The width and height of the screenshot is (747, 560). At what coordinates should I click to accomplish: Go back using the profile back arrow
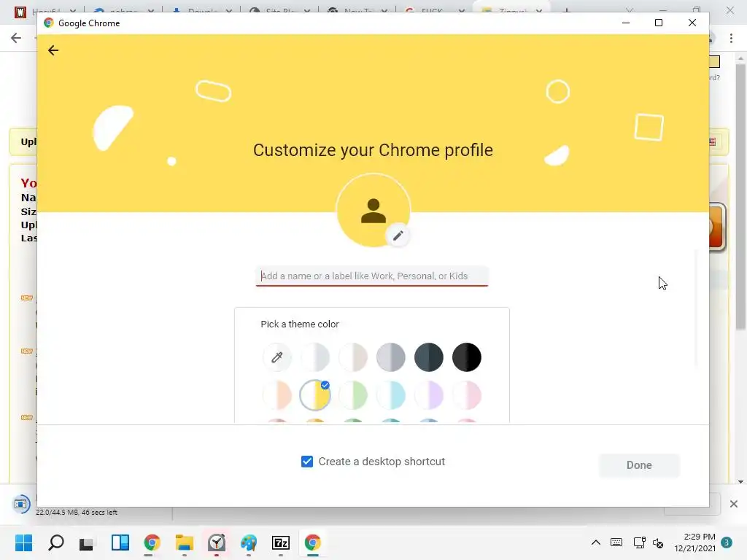pos(53,50)
